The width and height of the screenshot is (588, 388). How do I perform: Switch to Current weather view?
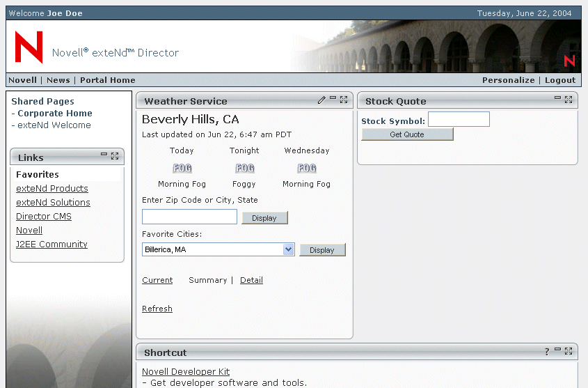pyautogui.click(x=157, y=280)
